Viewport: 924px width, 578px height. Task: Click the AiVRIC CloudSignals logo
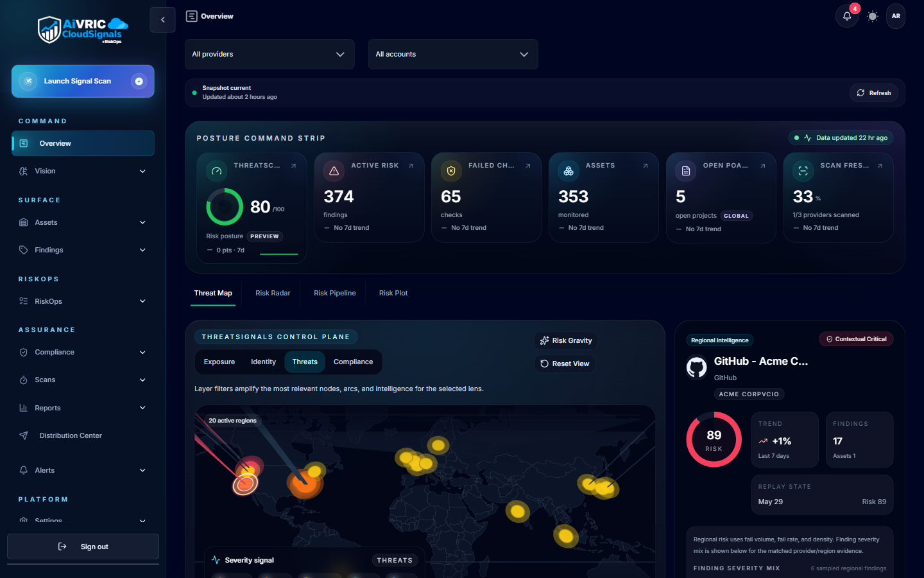point(83,30)
